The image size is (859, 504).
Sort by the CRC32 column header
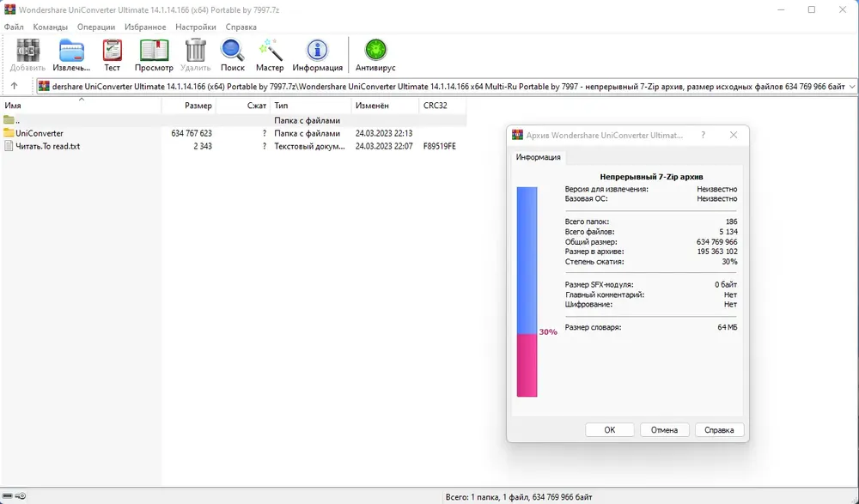(x=442, y=106)
